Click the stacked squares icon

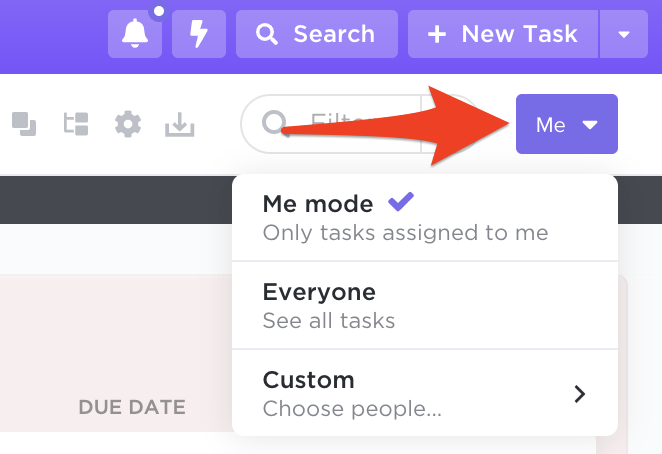tap(24, 124)
